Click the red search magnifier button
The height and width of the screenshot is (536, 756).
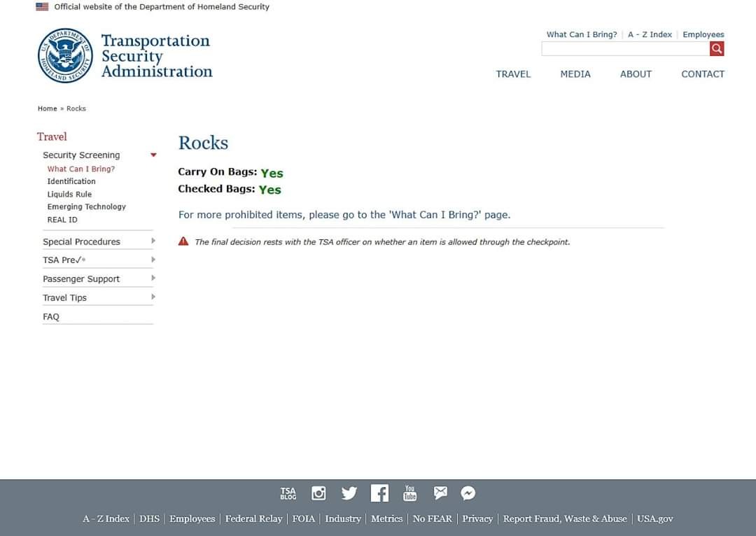716,48
